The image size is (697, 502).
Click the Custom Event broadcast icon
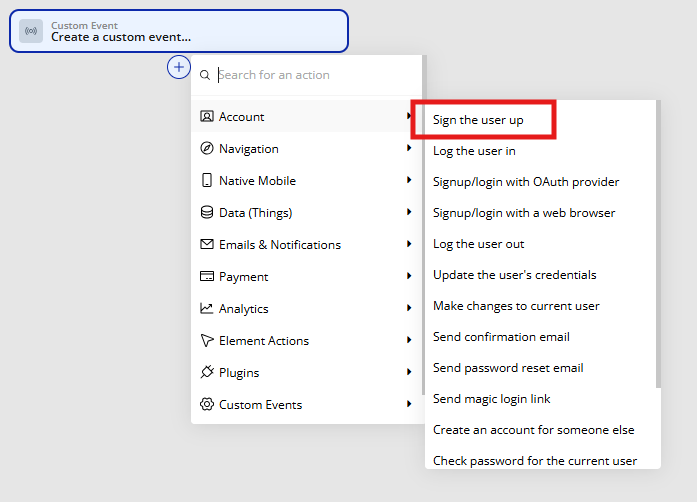click(31, 31)
